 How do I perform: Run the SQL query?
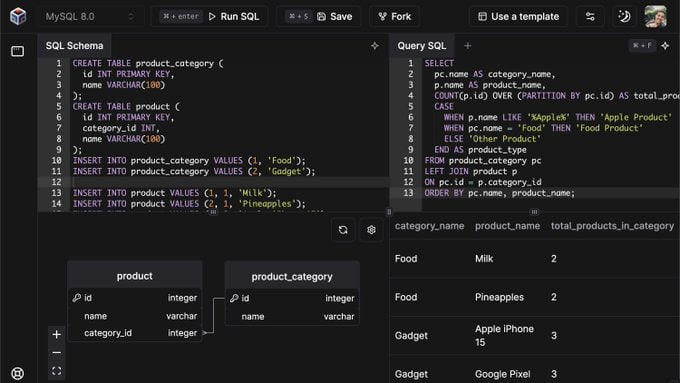click(209, 16)
